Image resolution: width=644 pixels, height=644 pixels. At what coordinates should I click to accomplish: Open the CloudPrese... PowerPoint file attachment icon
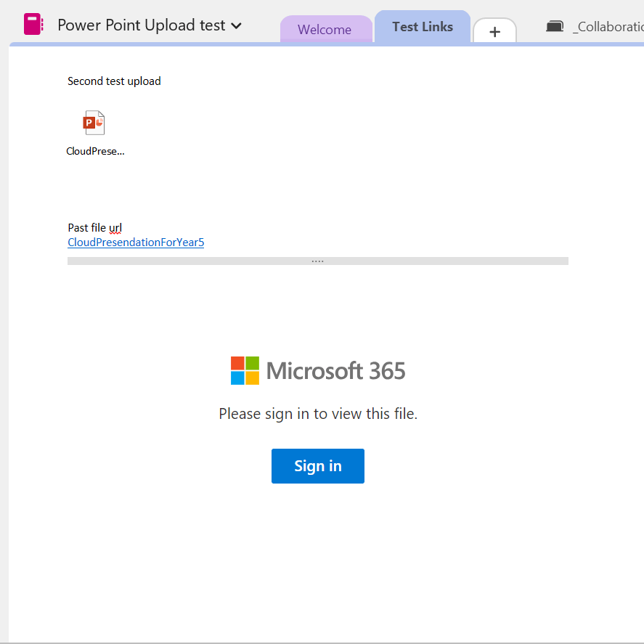94,123
